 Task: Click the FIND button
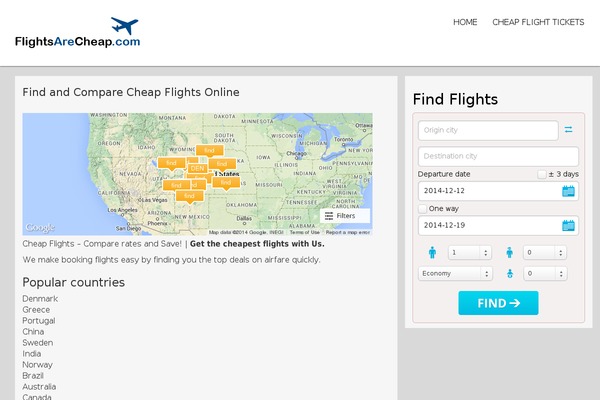(498, 303)
